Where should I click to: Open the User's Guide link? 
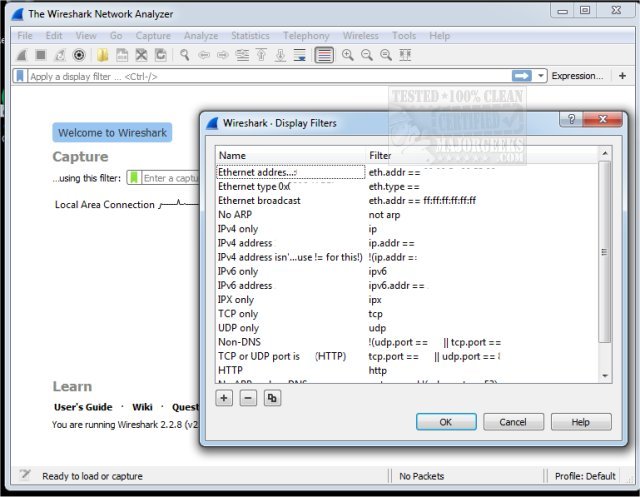coord(83,407)
